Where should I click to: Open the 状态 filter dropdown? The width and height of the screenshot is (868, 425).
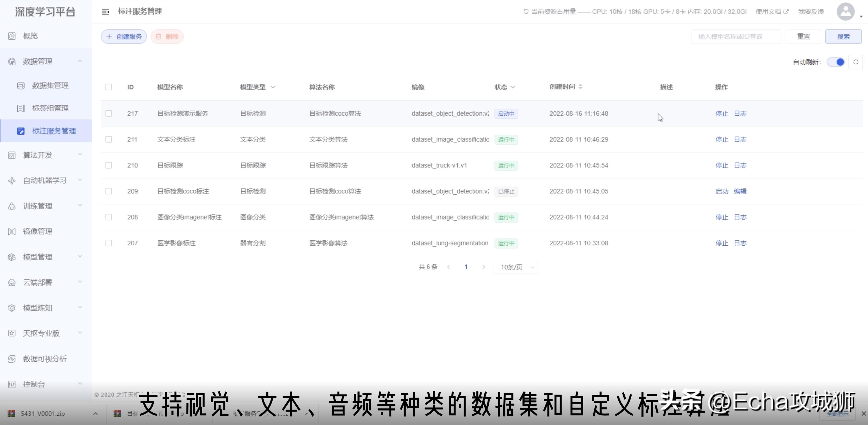pos(513,87)
